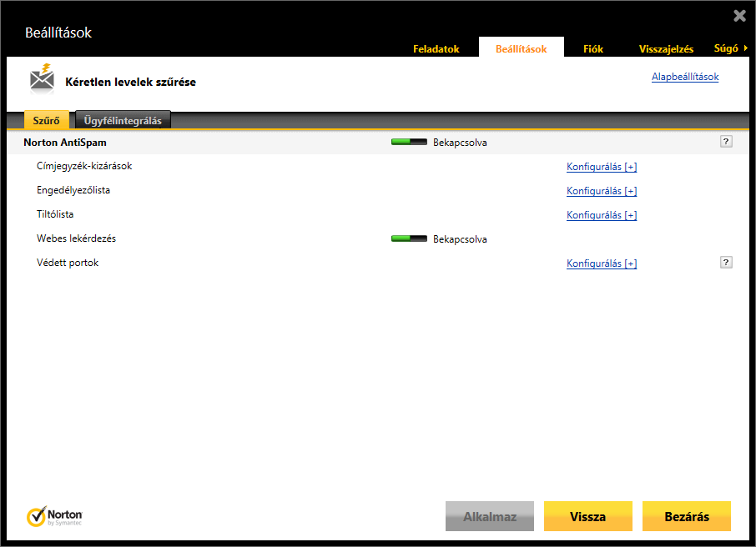Configure Címjegyzék-kizárások
This screenshot has width=756, height=547.
(602, 167)
